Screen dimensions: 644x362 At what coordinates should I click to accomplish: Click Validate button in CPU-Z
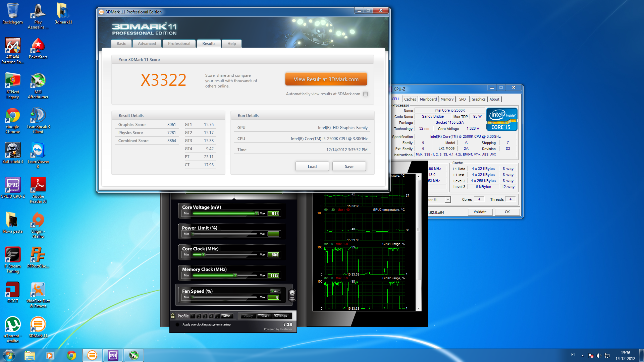[480, 212]
